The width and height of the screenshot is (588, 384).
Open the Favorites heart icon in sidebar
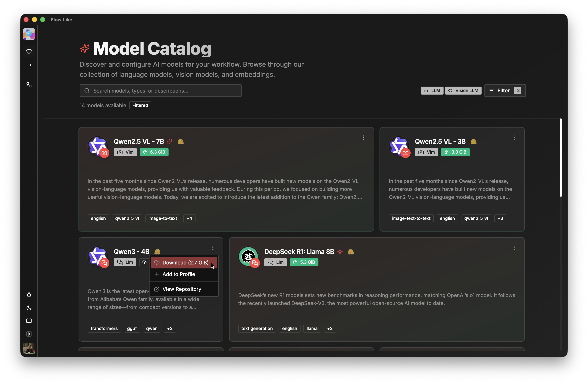click(29, 51)
